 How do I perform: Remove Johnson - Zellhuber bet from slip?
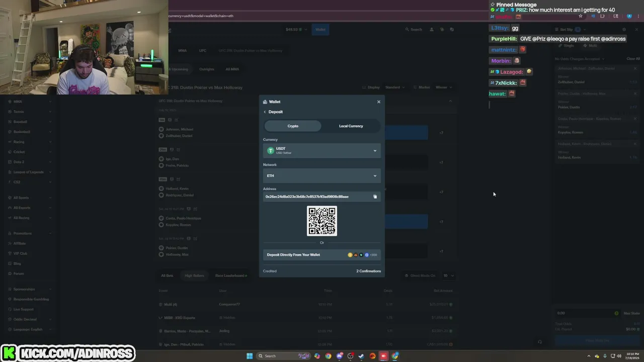[635, 68]
